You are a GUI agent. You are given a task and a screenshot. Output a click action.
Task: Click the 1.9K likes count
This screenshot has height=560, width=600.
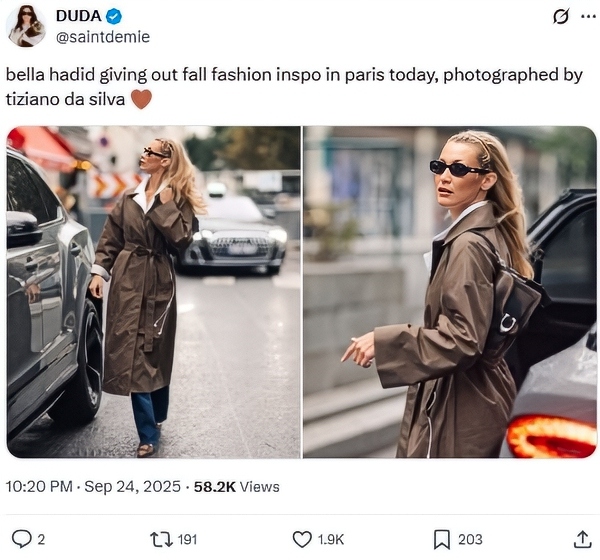tap(330, 540)
